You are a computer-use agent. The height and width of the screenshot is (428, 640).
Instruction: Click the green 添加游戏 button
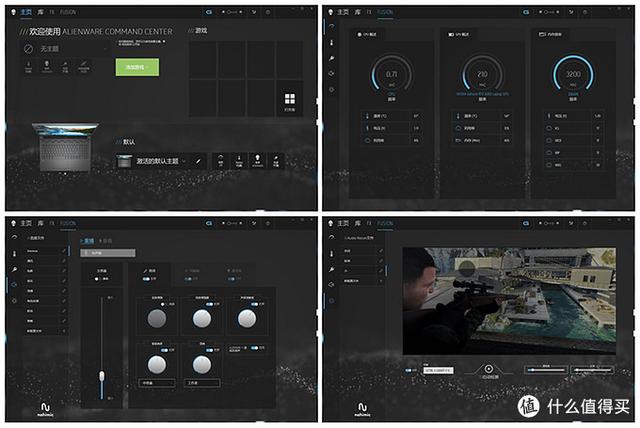(x=137, y=67)
